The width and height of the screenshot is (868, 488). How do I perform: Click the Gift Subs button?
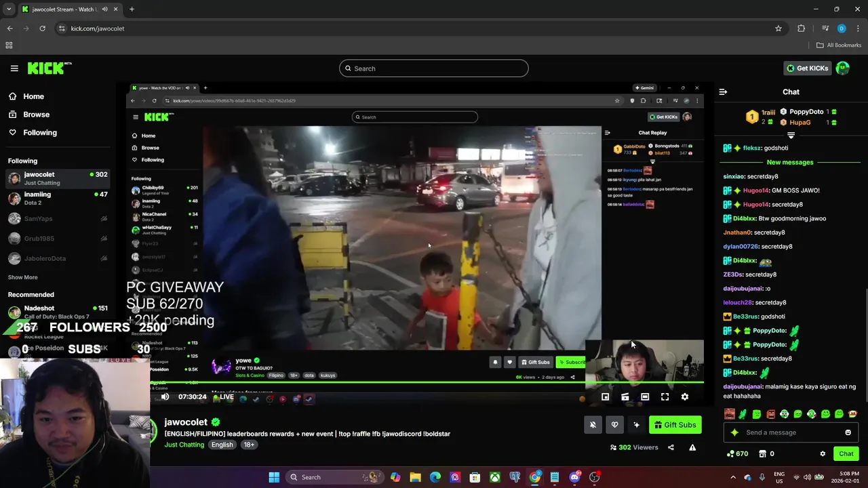(x=675, y=425)
